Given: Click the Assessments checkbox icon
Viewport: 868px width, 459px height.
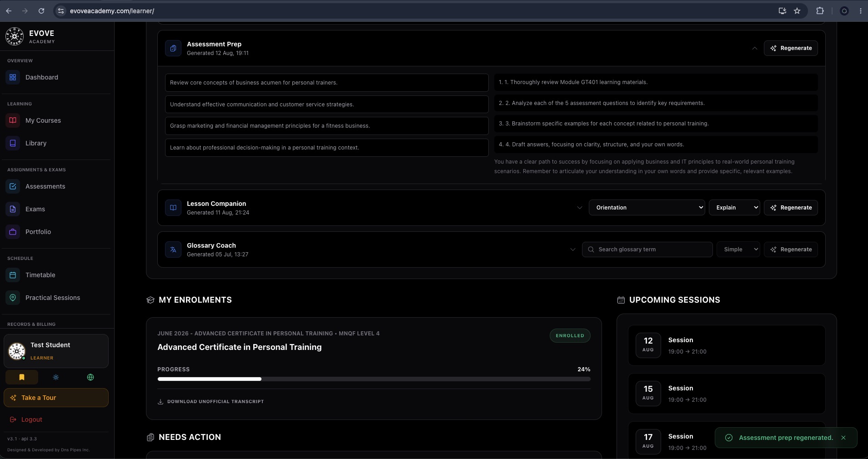Looking at the screenshot, I should [13, 186].
